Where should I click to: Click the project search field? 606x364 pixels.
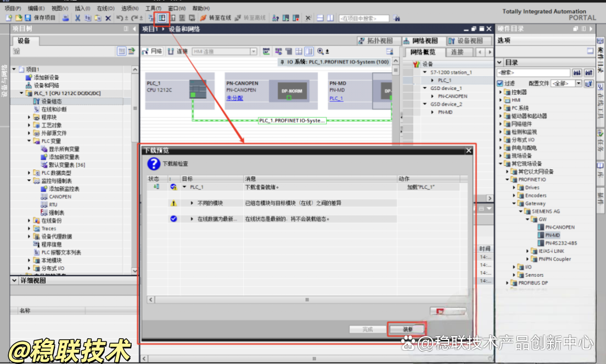(x=364, y=18)
